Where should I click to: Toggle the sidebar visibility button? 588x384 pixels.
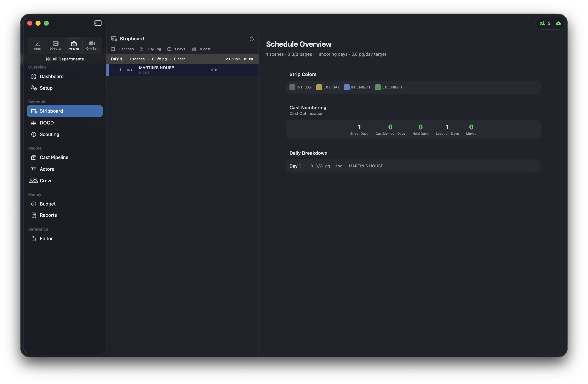(98, 23)
